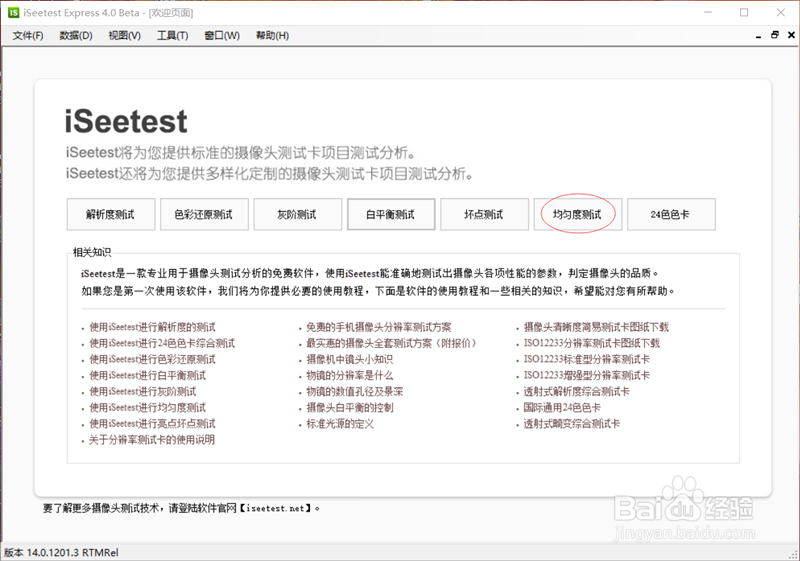Click the 版本 14.0.1201.3 RTMRel status text
Screen dimensions: 800x561
[61, 552]
